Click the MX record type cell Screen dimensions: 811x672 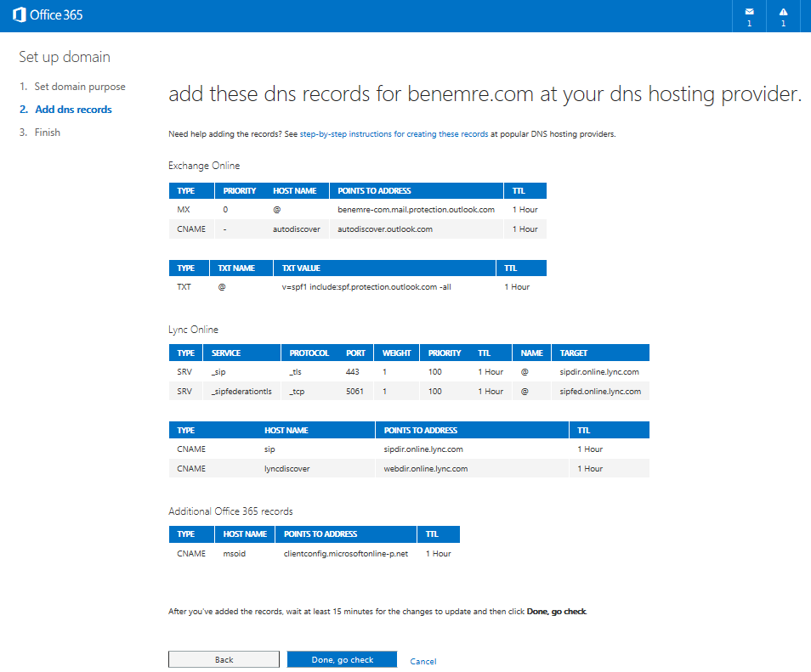coord(184,210)
